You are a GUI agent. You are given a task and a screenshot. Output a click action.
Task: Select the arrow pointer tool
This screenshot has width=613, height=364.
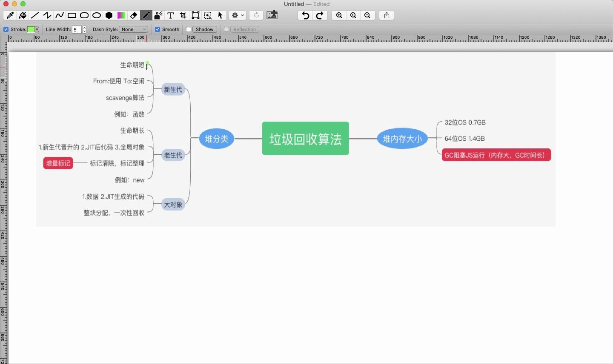click(221, 15)
